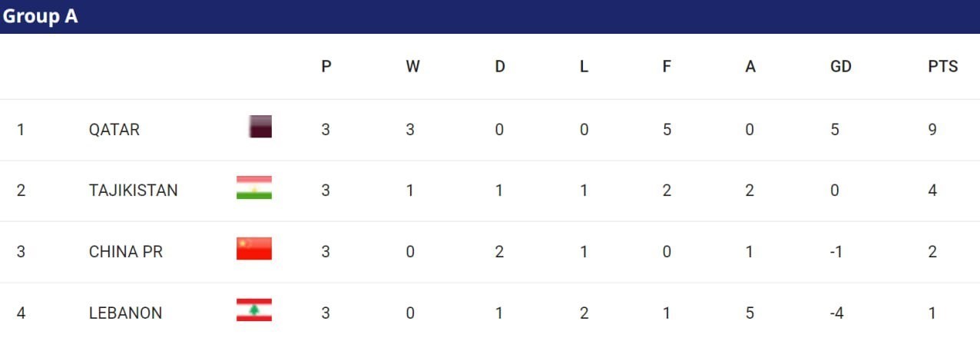Open the QATAR team link
The image size is (980, 338).
pos(114,129)
